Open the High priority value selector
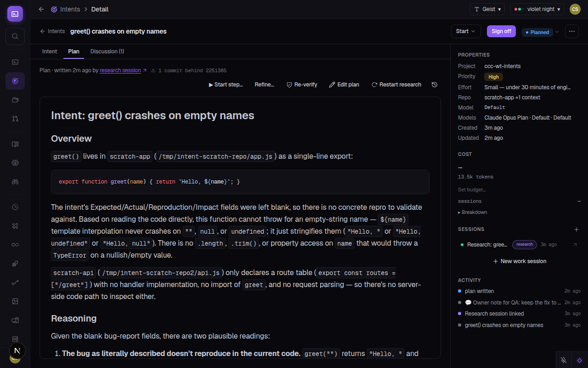 494,77
